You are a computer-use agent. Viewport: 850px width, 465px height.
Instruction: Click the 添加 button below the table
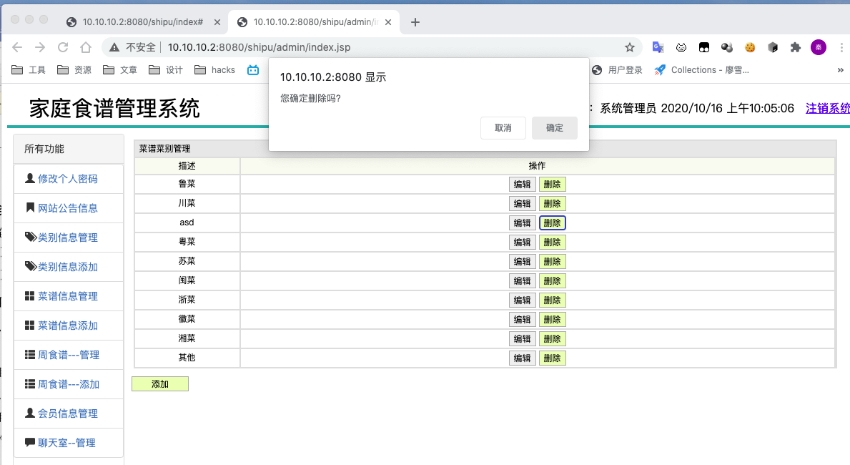click(160, 384)
